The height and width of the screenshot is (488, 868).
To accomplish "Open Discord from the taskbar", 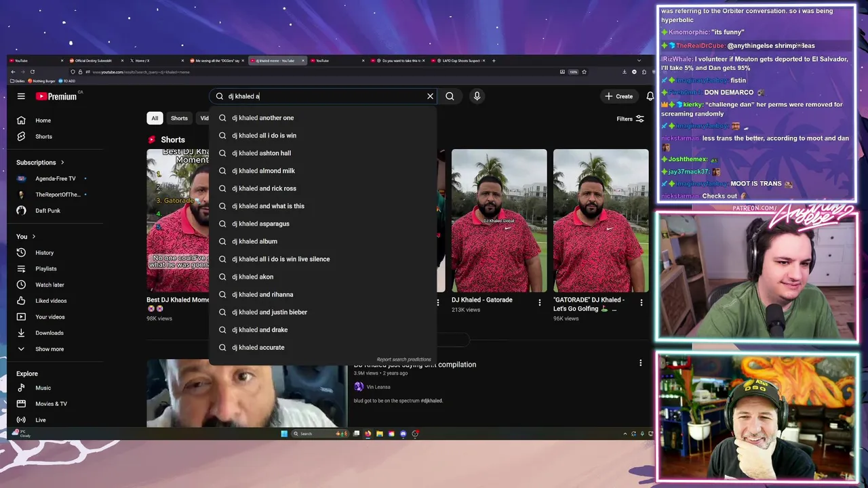I will click(403, 434).
